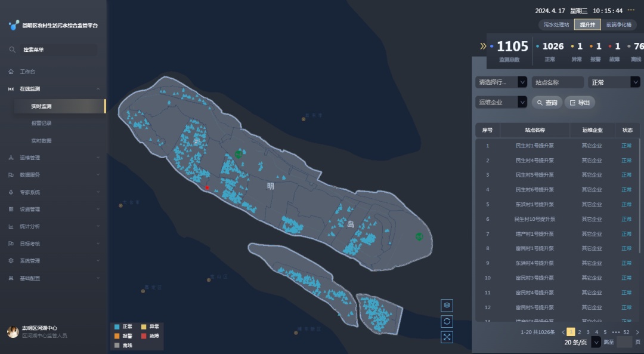Click the 专家系统 icon

pyautogui.click(x=11, y=192)
